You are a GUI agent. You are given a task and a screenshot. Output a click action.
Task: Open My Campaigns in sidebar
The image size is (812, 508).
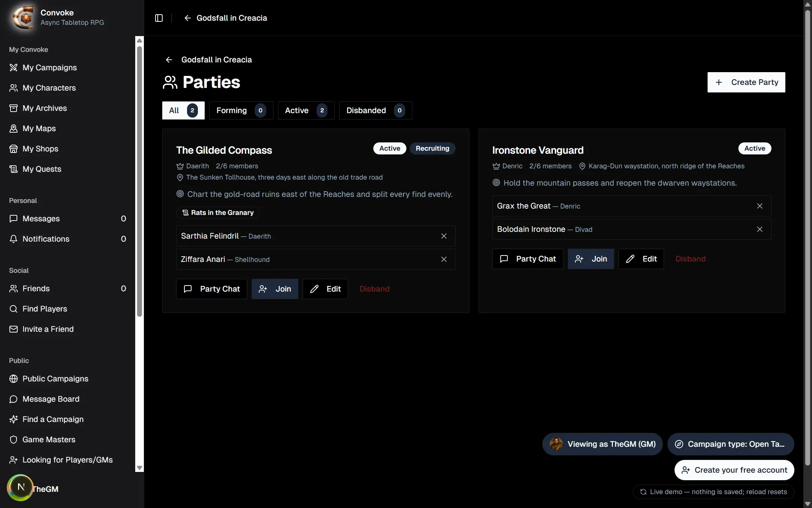(68, 68)
